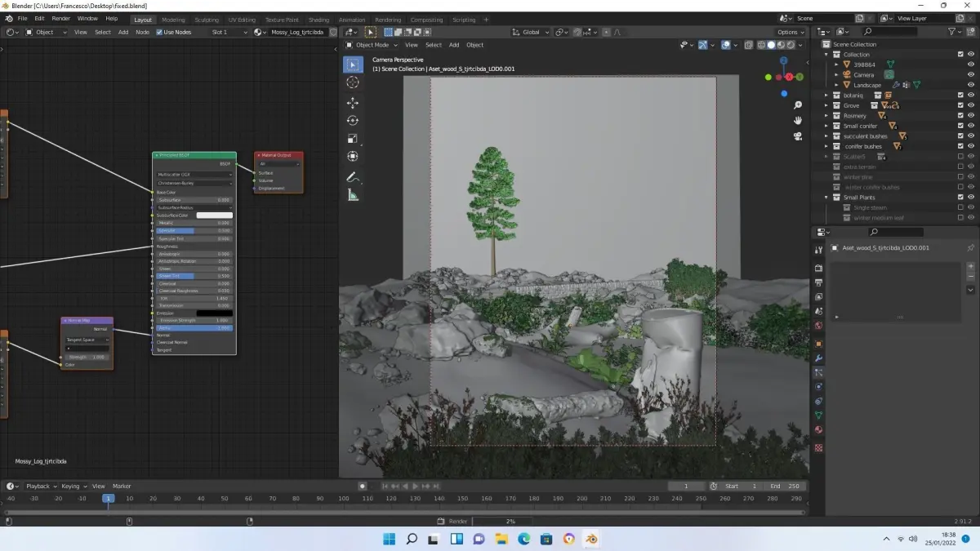Activate the Annotate pencil tool
This screenshot has width=980, height=551.
(x=353, y=176)
